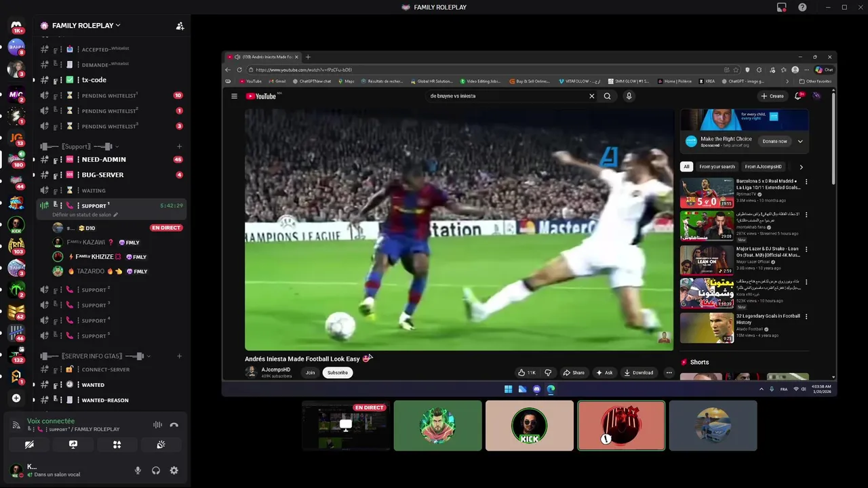The height and width of the screenshot is (488, 868).
Task: Edit the 'Définir un statut de salon' pencil
Action: click(x=115, y=215)
